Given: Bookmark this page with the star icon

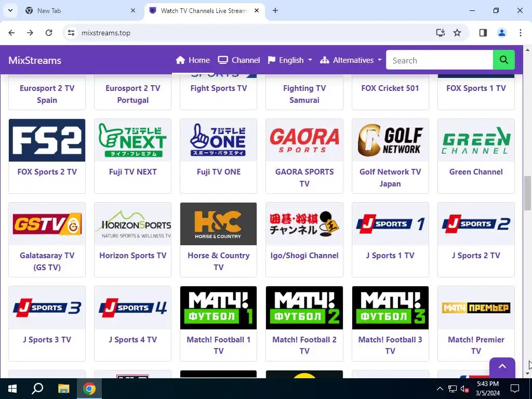Looking at the screenshot, I should pyautogui.click(x=457, y=33).
